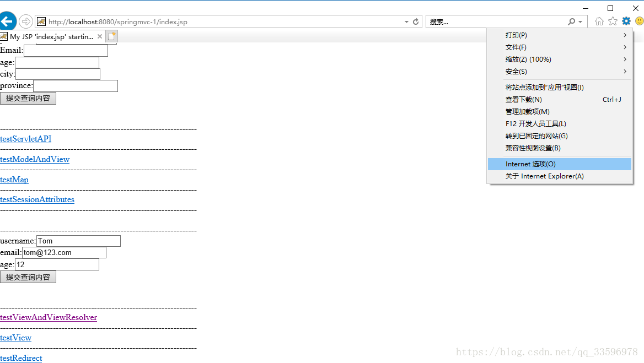Submit first form with 提交查询内容 button
The width and height of the screenshot is (644, 363).
point(28,99)
